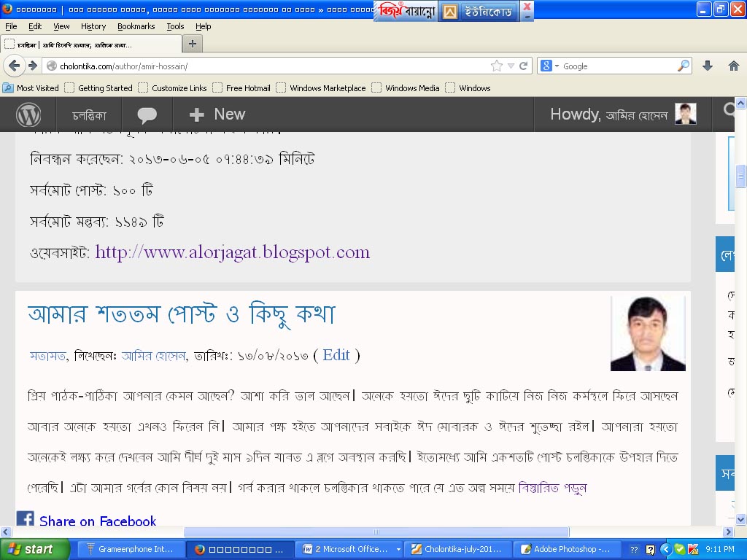Click Share on Facebook link
This screenshot has height=560, width=747.
pos(97,521)
